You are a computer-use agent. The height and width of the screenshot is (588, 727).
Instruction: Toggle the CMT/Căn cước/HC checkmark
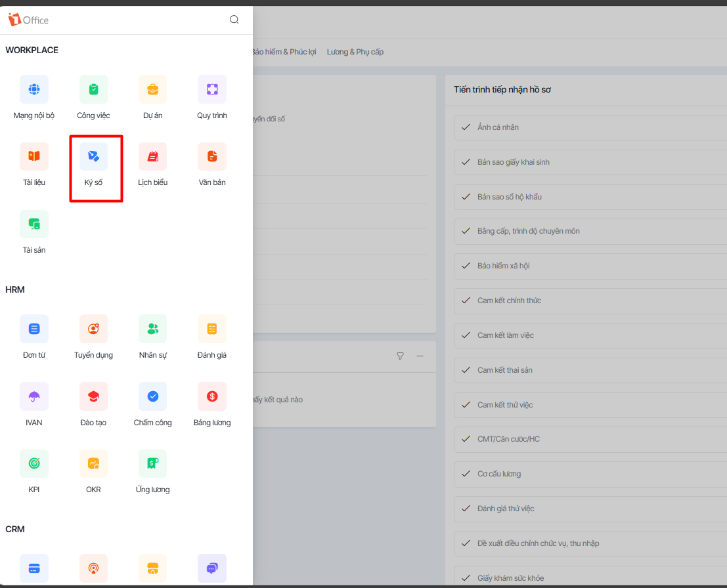pyautogui.click(x=466, y=439)
